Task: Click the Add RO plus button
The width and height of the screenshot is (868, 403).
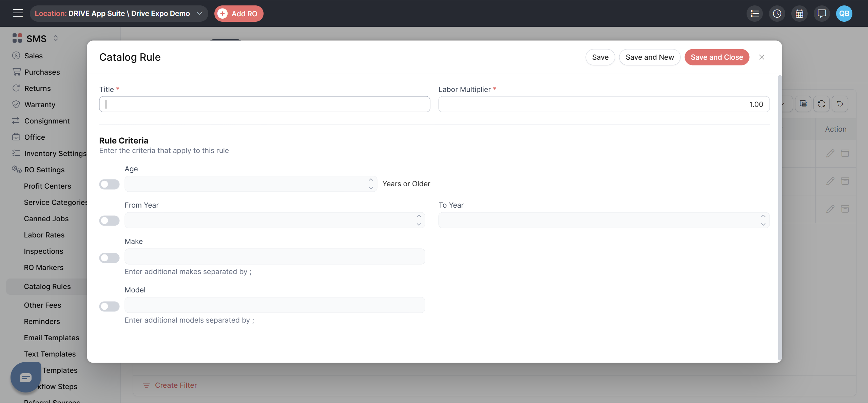Action: coord(238,14)
